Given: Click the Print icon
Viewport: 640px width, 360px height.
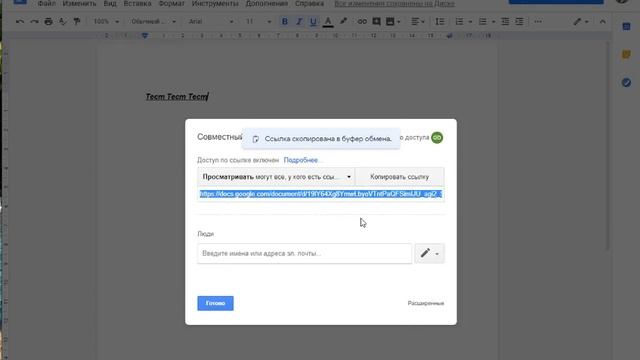Looking at the screenshot, I should 48,22.
